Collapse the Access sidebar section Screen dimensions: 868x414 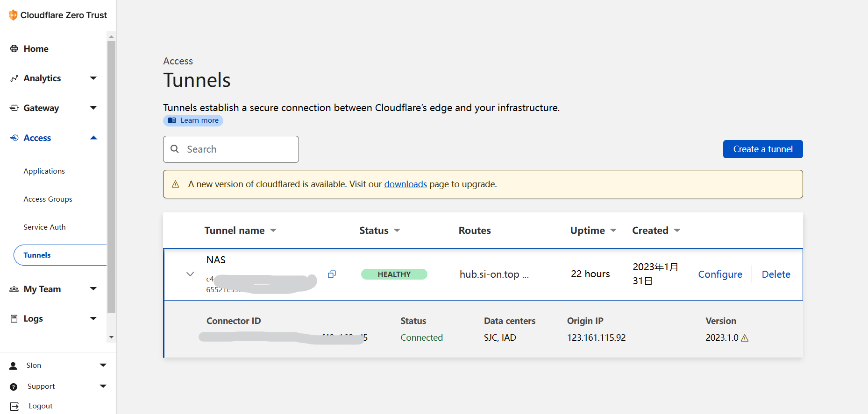point(93,138)
